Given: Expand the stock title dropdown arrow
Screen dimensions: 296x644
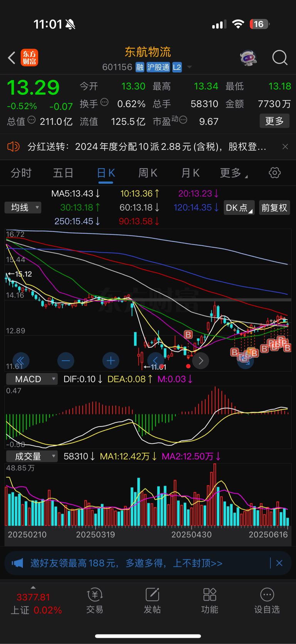Looking at the screenshot, I should pos(189,67).
